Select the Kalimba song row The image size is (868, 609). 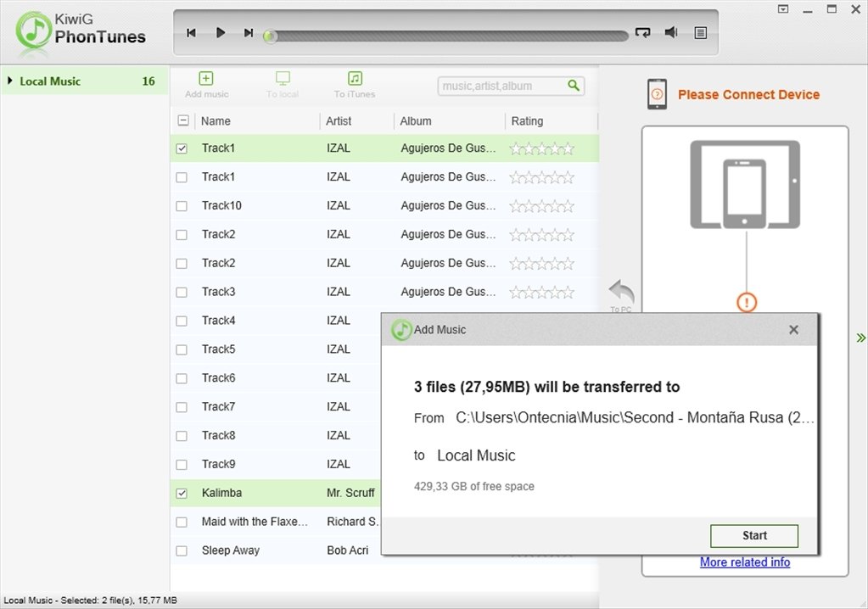(275, 493)
